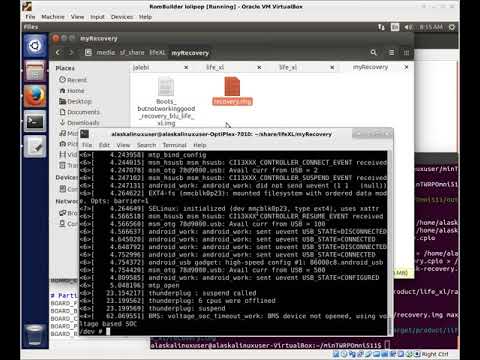Screen dimensions: 480x360
Task: Close the myRecovery tab
Action: (x=406, y=67)
